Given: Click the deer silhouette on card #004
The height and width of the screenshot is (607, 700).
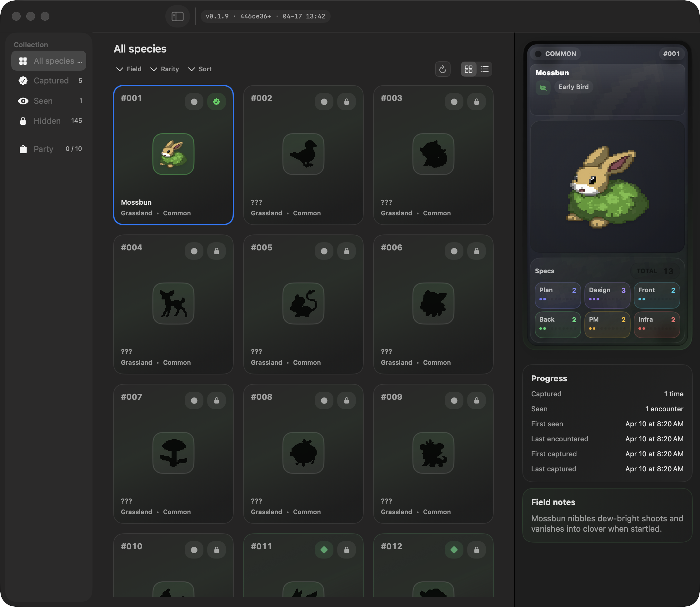Looking at the screenshot, I should tap(173, 303).
